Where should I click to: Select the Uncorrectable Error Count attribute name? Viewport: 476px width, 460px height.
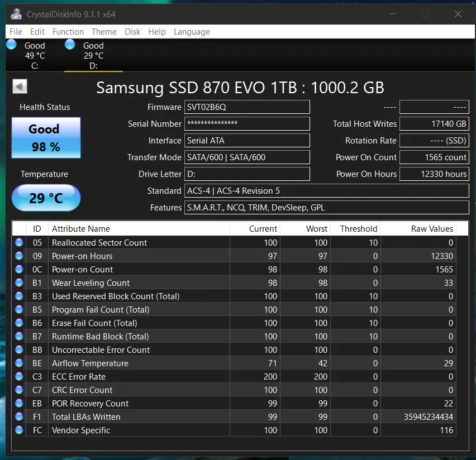point(101,350)
